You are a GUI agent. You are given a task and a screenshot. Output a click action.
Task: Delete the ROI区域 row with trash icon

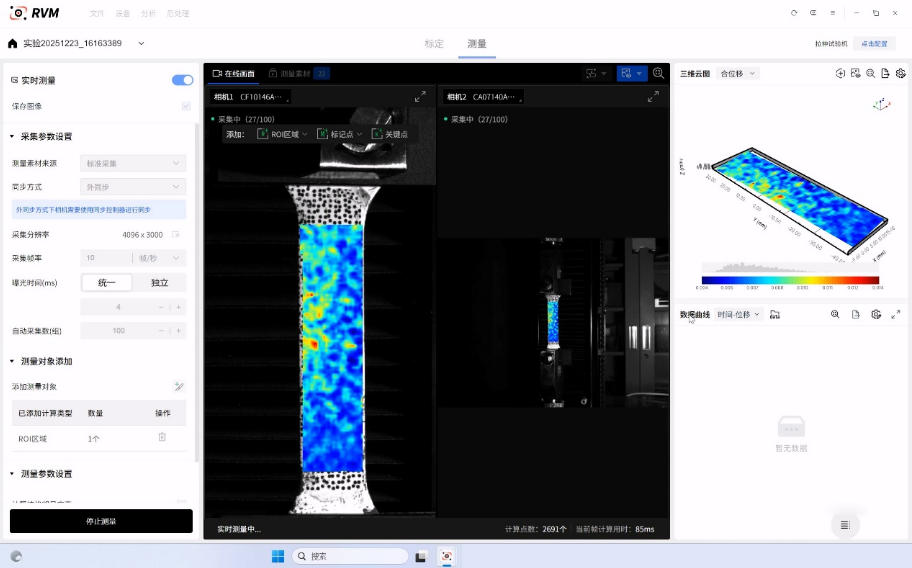click(162, 437)
